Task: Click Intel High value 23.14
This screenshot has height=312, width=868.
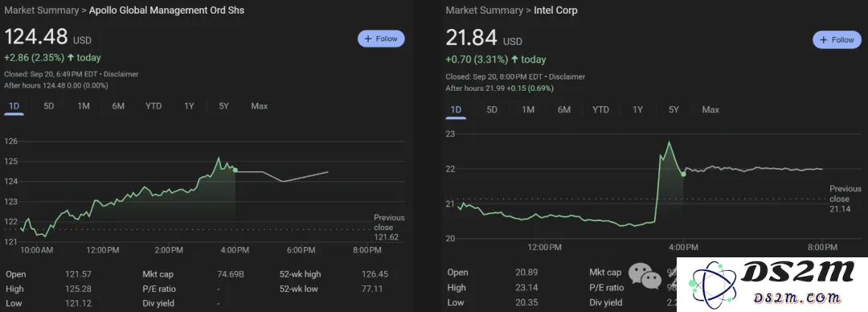Action: pos(527,288)
